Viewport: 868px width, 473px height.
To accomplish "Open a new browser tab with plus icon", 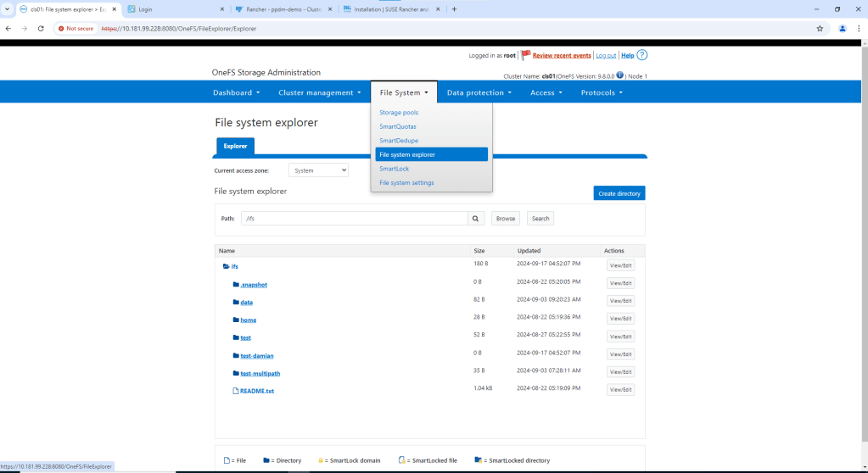I will tap(455, 9).
